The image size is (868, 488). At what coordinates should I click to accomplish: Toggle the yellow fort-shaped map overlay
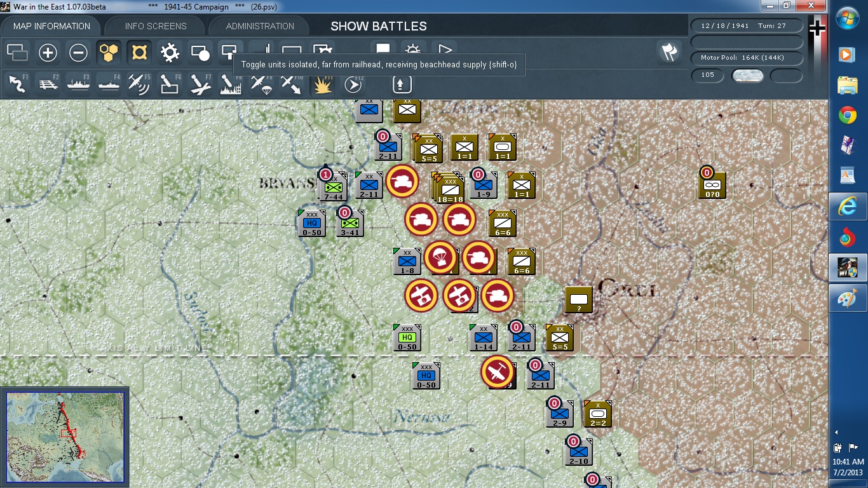click(139, 52)
